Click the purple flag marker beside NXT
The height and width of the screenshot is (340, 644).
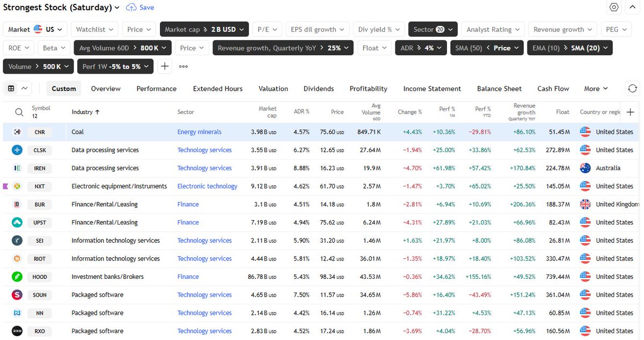pyautogui.click(x=5, y=186)
